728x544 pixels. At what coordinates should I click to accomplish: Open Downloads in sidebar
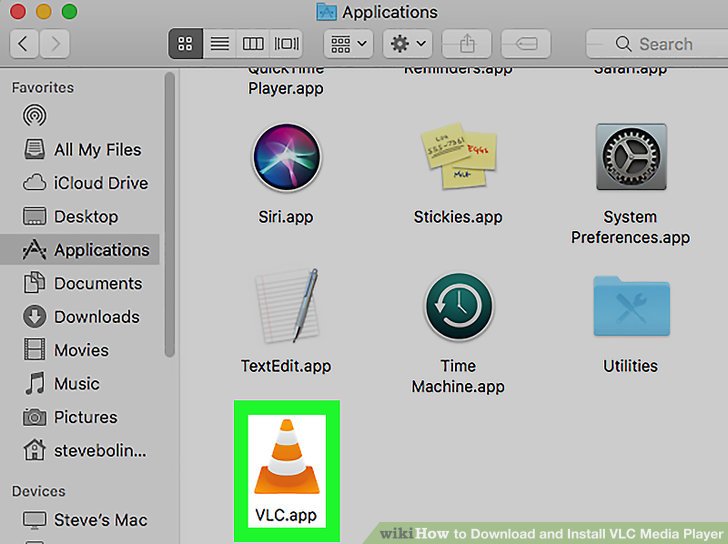pos(82,317)
